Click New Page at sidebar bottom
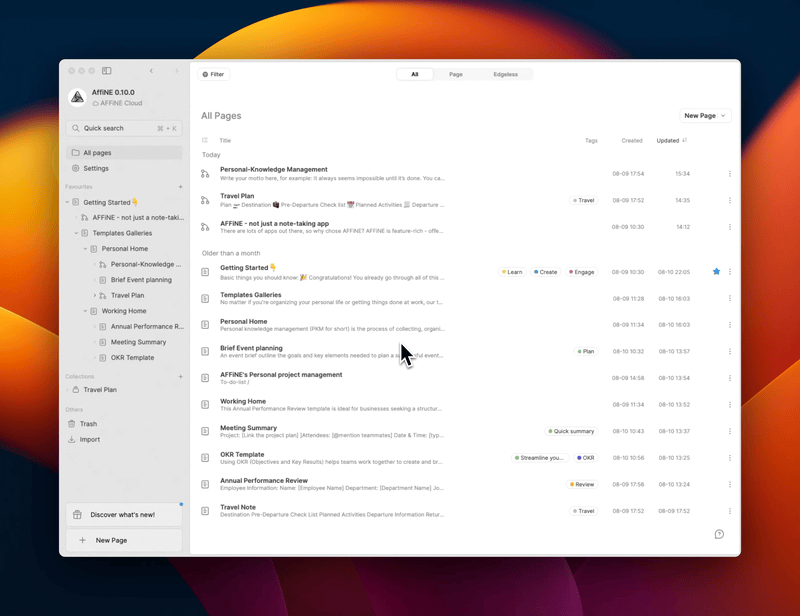The image size is (800, 616). (124, 540)
